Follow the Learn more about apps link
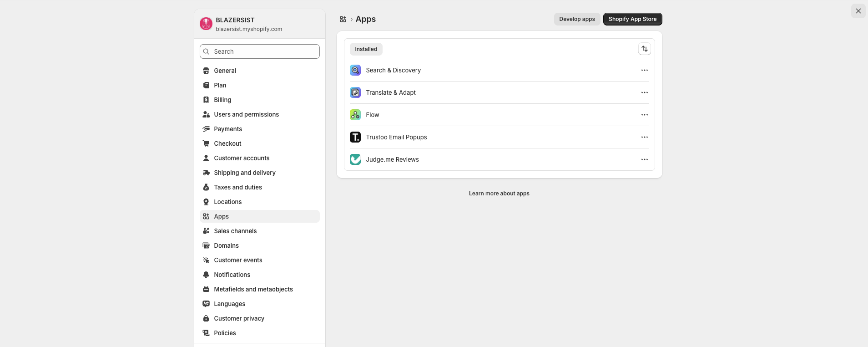Image resolution: width=868 pixels, height=347 pixels. pyautogui.click(x=499, y=194)
